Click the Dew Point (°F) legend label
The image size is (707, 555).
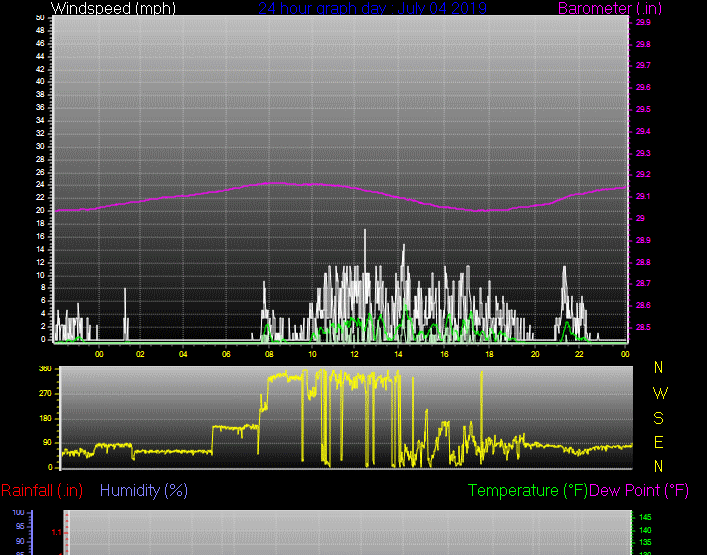coord(639,490)
